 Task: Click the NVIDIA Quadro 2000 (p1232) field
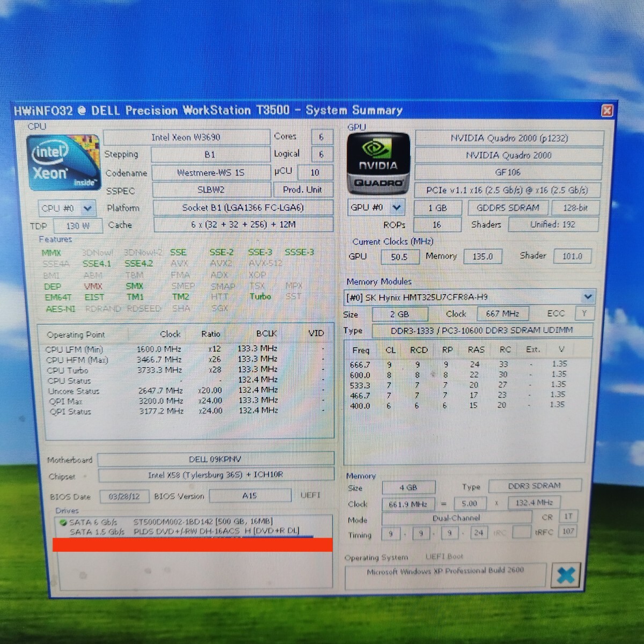(509, 138)
